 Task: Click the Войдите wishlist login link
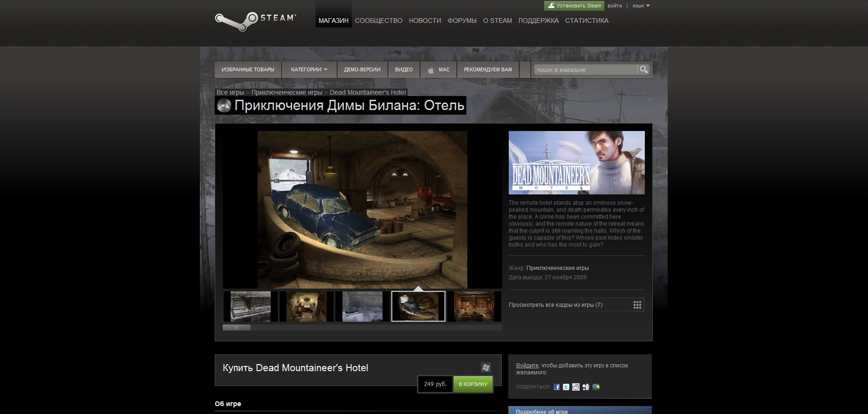pos(527,366)
